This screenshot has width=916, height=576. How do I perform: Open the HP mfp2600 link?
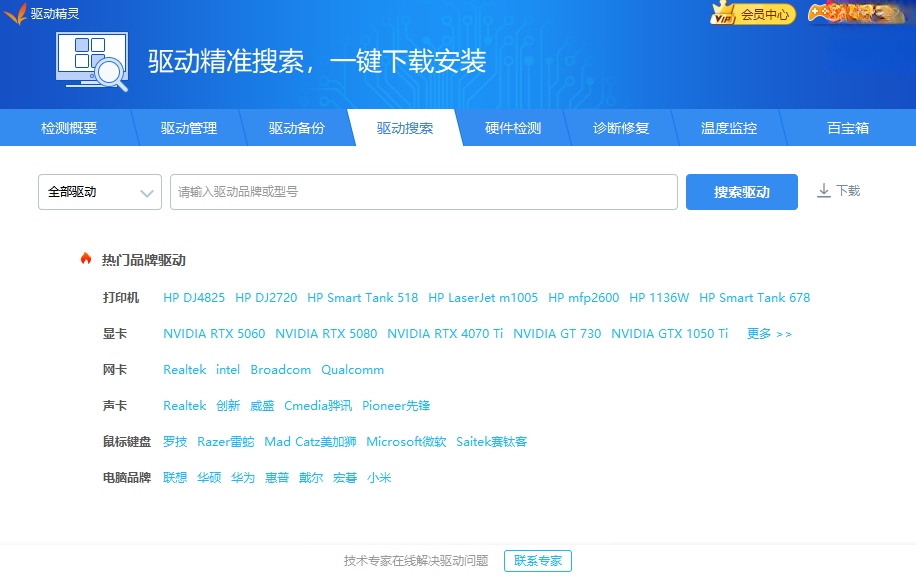(584, 298)
